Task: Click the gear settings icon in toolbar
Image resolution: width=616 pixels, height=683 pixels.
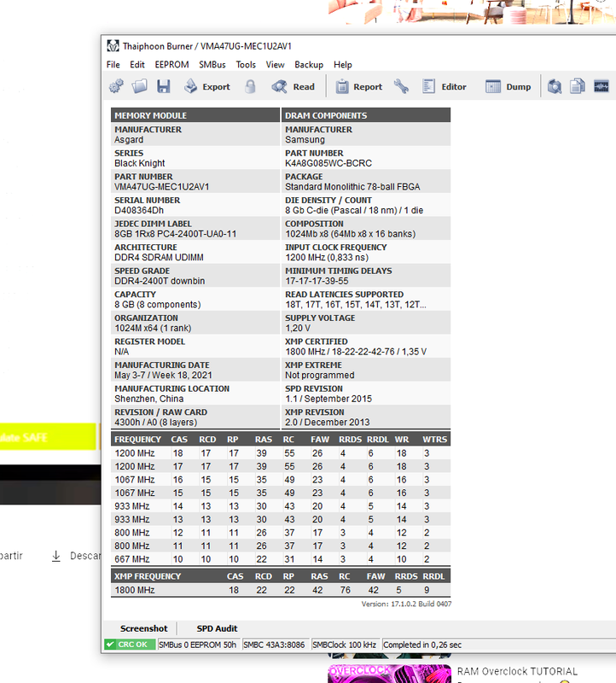Action: point(116,86)
